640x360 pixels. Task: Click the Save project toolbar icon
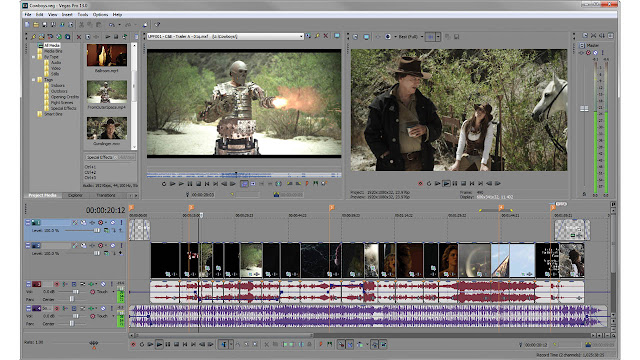44,25
